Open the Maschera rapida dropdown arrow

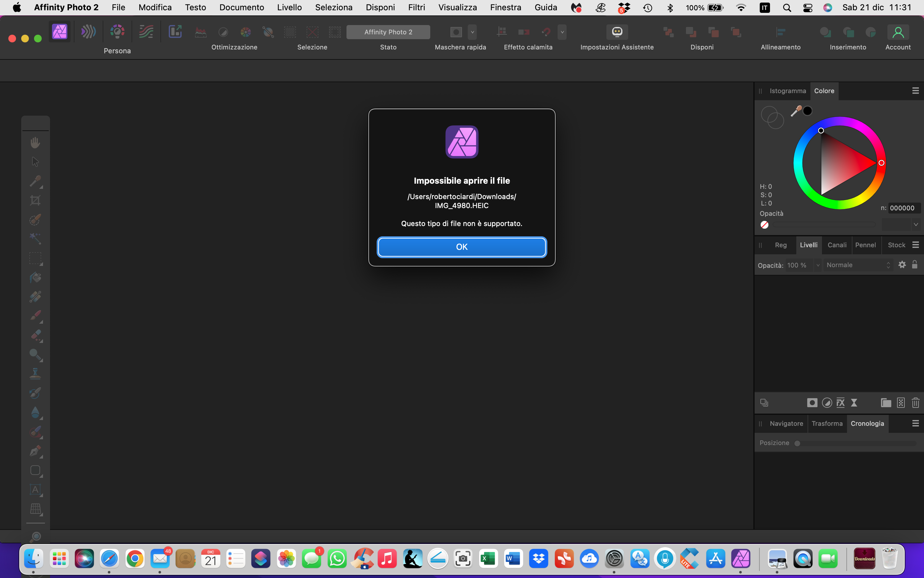pyautogui.click(x=472, y=32)
